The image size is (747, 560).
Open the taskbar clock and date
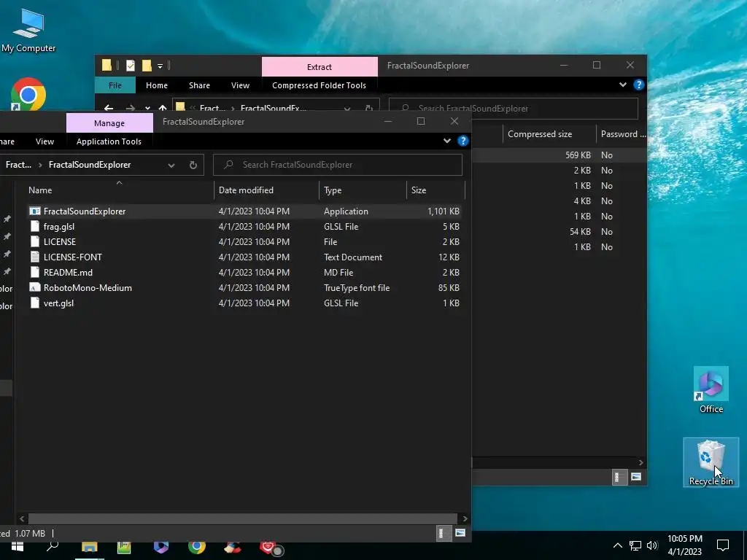point(684,545)
